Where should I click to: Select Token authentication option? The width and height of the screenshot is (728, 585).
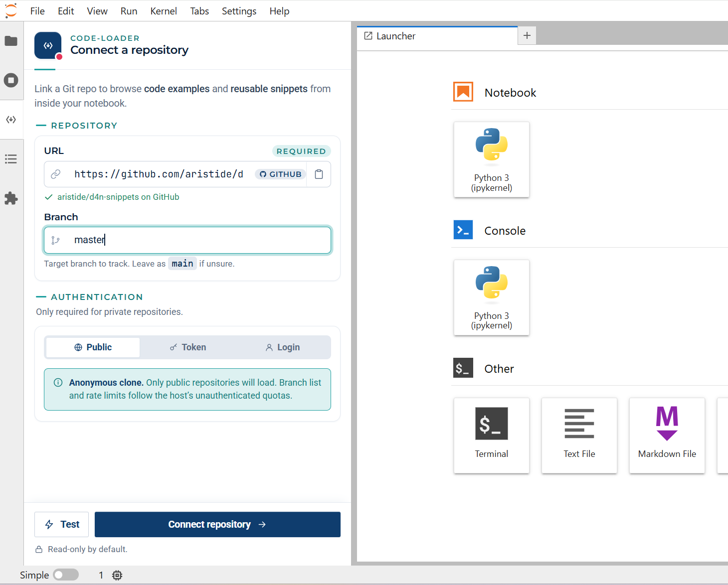[x=187, y=347]
